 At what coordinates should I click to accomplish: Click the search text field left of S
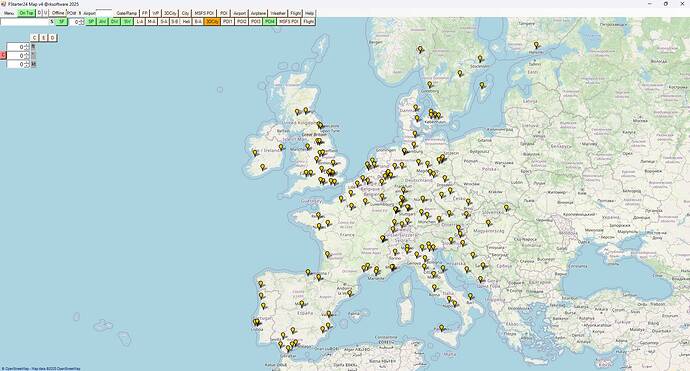point(25,21)
